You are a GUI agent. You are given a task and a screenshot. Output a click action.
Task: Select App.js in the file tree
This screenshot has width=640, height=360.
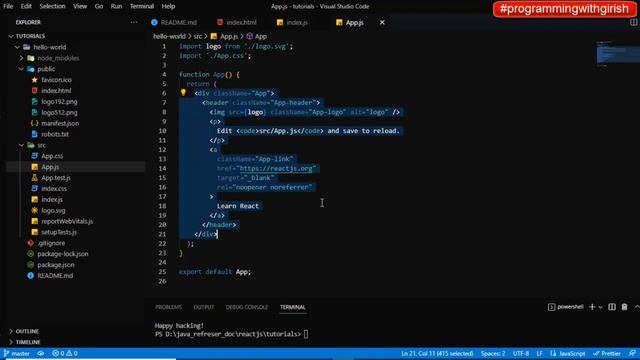50,167
